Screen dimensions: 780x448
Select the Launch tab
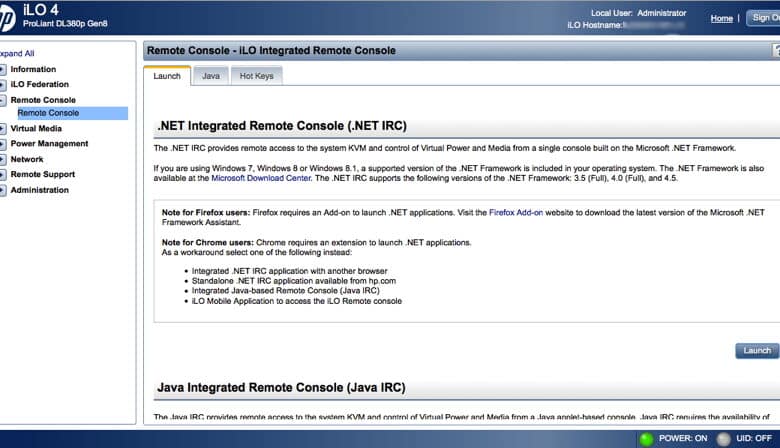point(167,76)
